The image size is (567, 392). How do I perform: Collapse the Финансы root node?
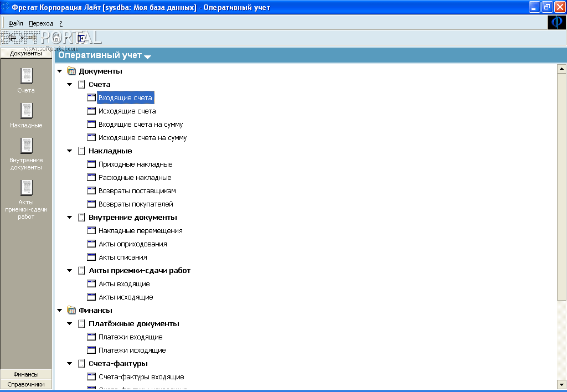(60, 311)
